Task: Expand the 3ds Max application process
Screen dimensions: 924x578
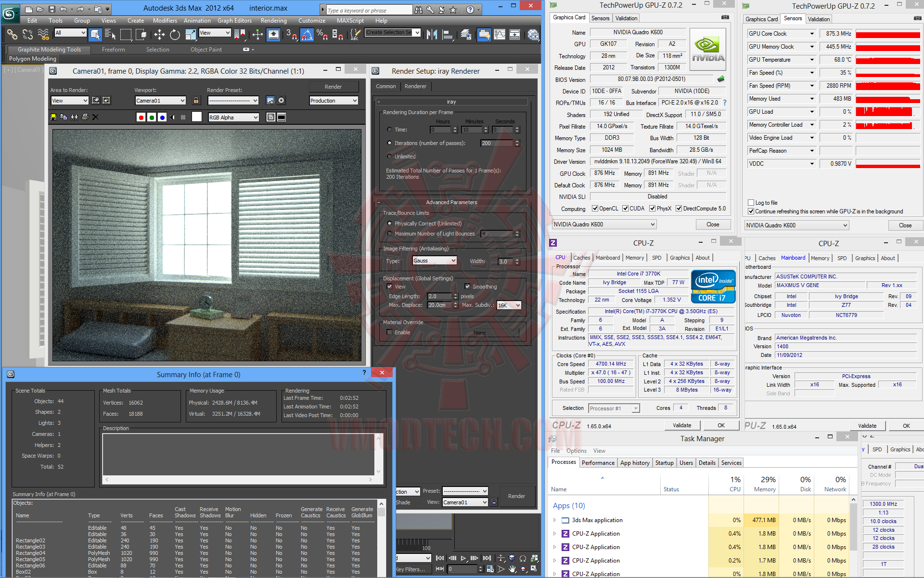Action: click(554, 520)
